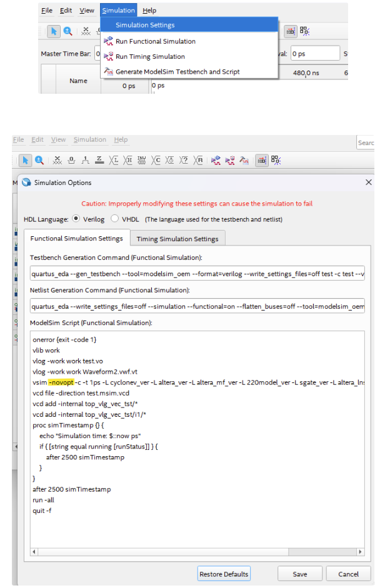The width and height of the screenshot is (375, 588).
Task: Select Verilog as the HDL language
Action: (x=76, y=219)
